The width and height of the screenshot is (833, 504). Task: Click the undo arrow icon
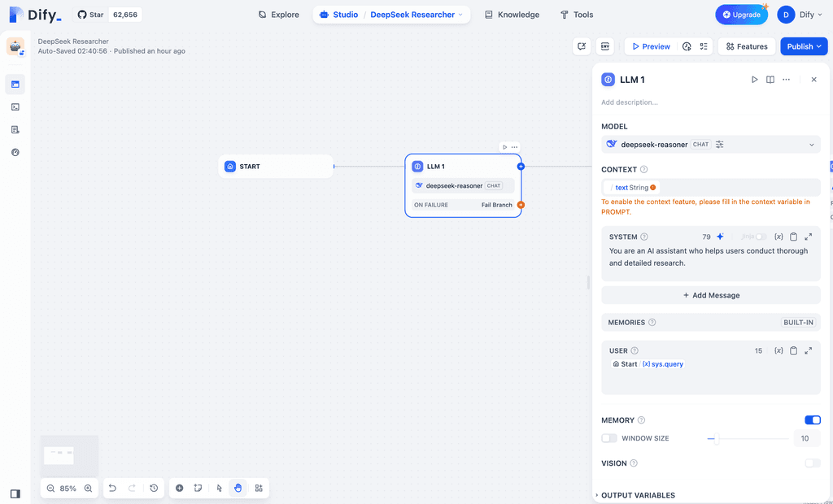(112, 488)
